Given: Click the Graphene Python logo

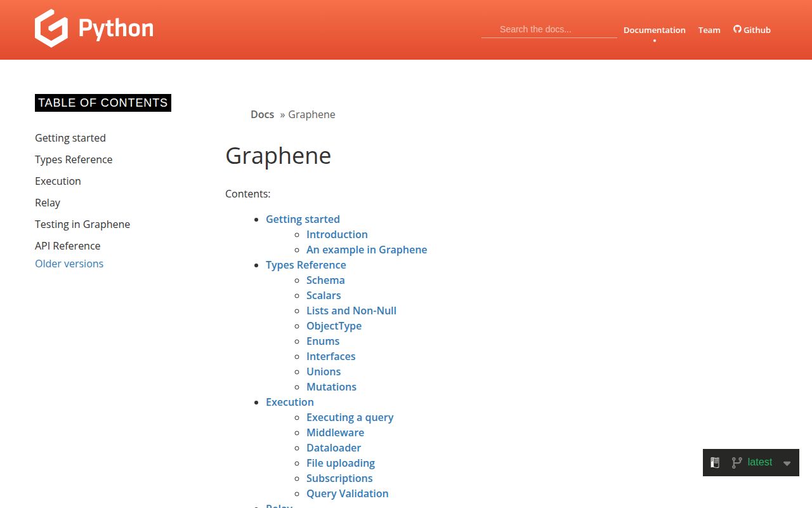Looking at the screenshot, I should (94, 29).
